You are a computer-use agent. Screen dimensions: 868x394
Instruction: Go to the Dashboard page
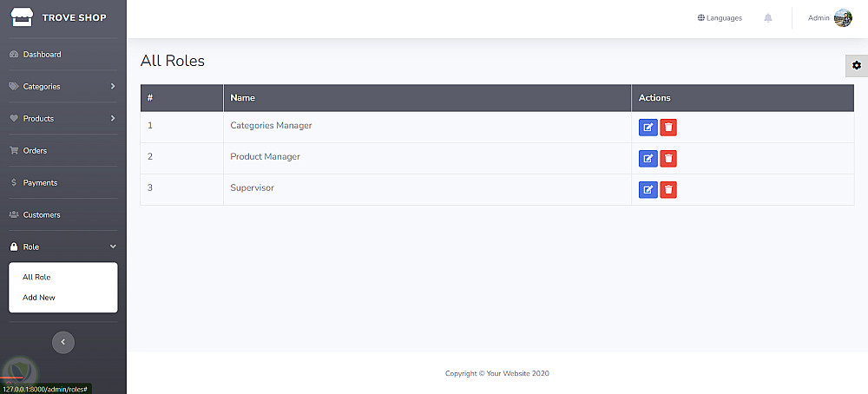(42, 55)
